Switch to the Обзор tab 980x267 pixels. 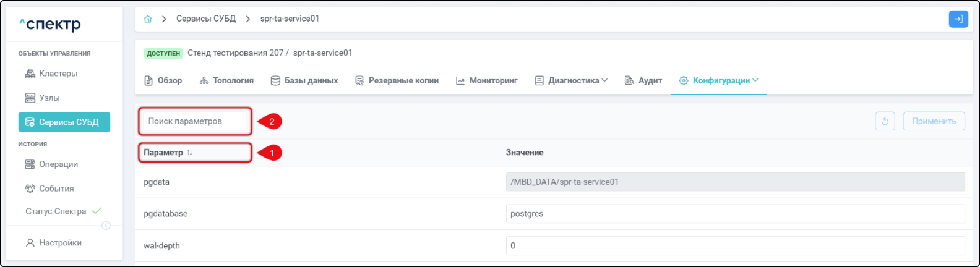(163, 81)
